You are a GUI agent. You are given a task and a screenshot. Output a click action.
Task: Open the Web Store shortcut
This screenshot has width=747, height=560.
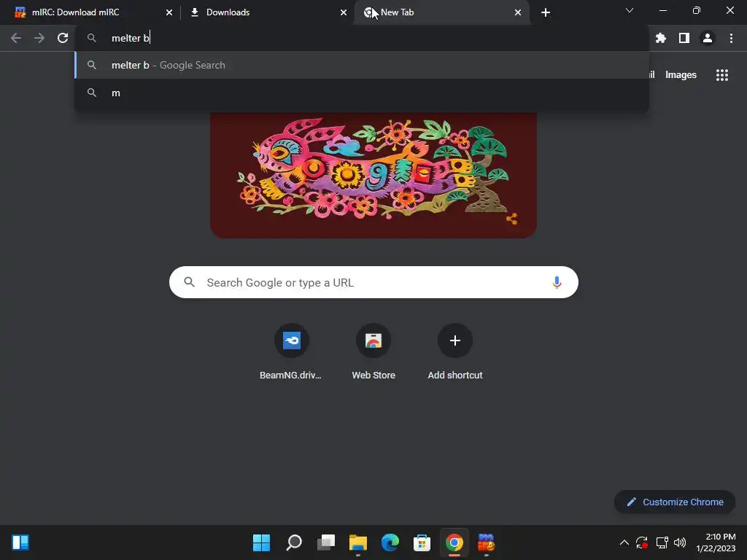coord(373,352)
